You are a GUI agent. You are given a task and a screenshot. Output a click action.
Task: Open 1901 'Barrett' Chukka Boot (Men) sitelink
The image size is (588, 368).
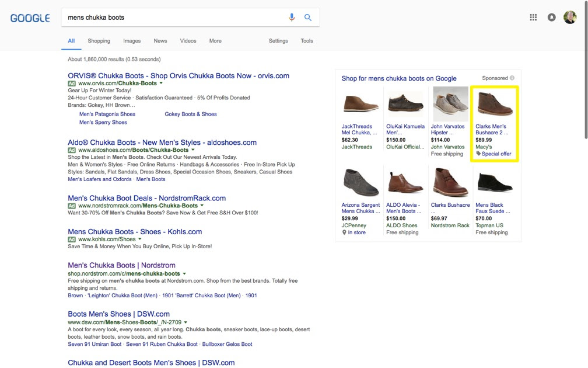click(201, 296)
